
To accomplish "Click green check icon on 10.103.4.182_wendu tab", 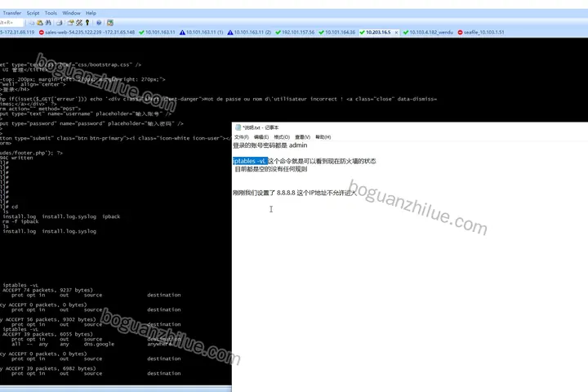I will point(406,33).
